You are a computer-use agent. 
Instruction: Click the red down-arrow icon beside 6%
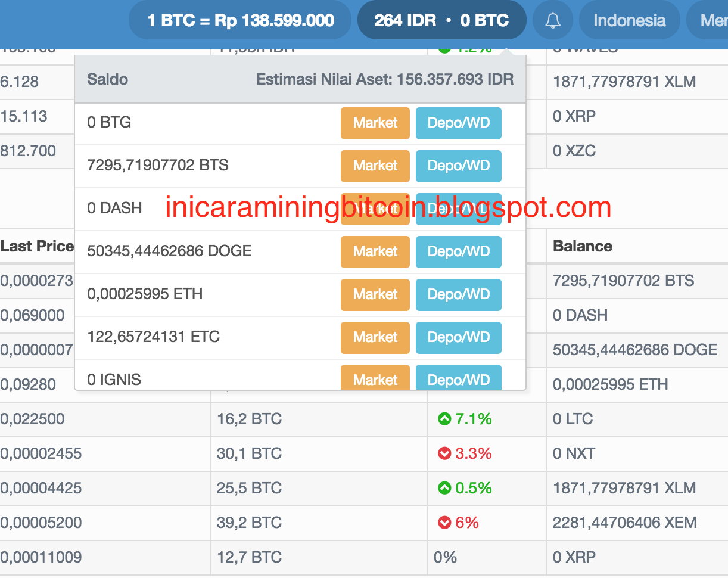(445, 523)
